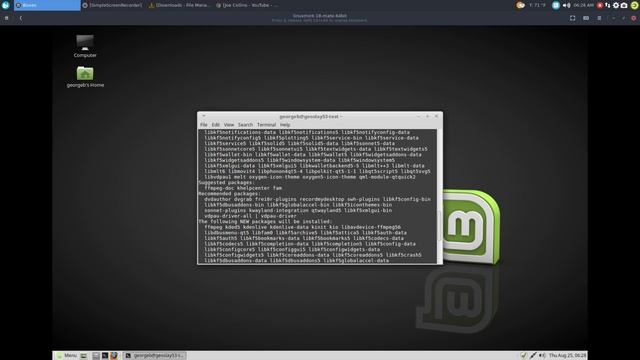Click the Mint panel clock Thu Aug 25
640x360 pixels.
point(567,356)
